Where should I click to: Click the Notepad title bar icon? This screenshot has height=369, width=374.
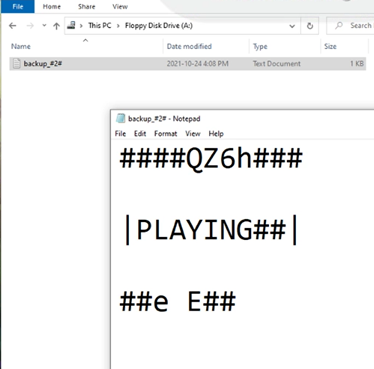[x=120, y=118]
